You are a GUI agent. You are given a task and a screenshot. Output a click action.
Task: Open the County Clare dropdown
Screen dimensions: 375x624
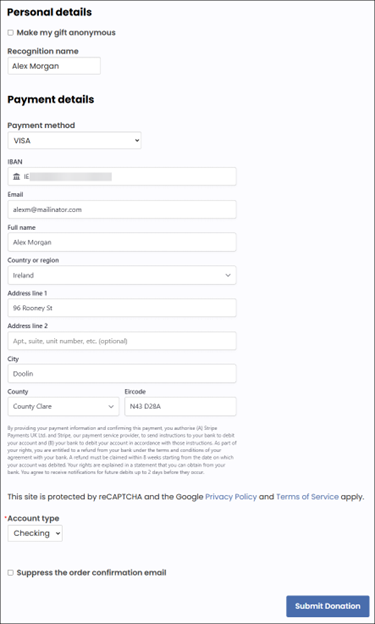click(63, 406)
